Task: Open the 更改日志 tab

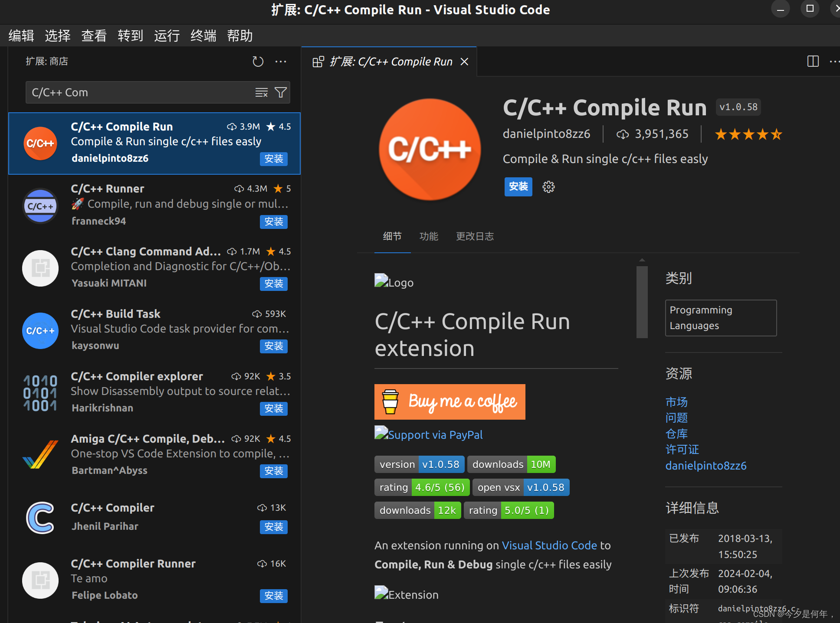Action: (x=475, y=236)
